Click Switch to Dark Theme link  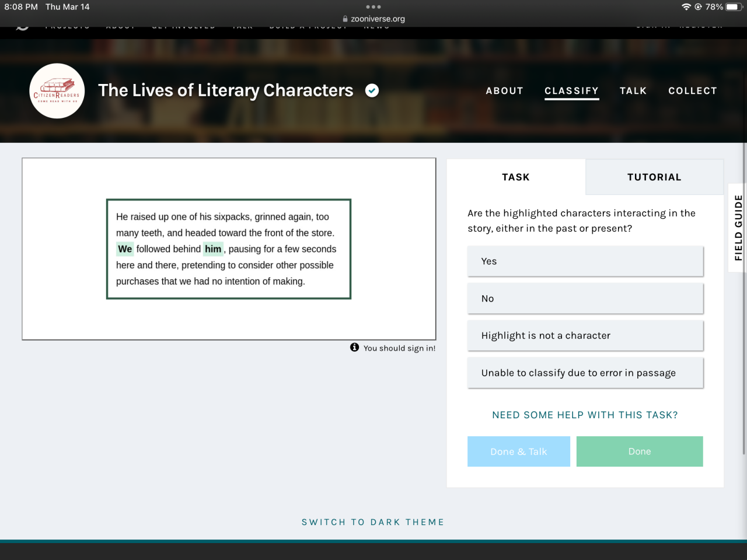pyautogui.click(x=373, y=522)
